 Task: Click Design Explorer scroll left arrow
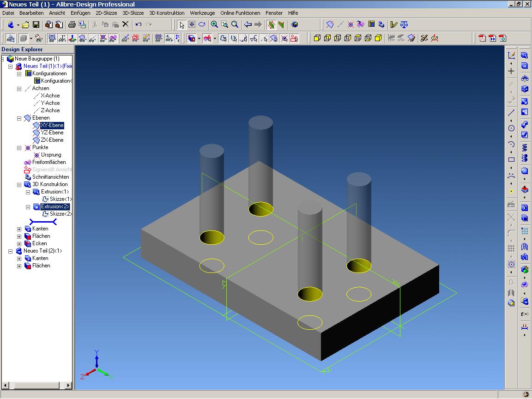pyautogui.click(x=5, y=386)
